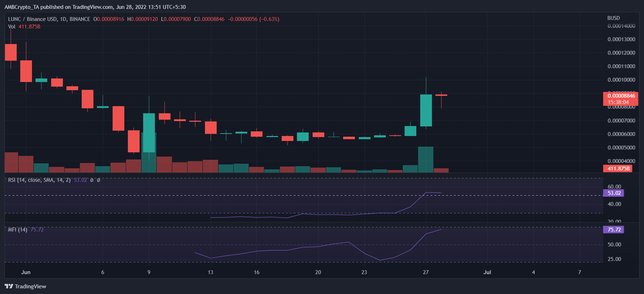Click the published header text AMBCrypto_TA
The height and width of the screenshot is (294, 644).
(x=22, y=7)
